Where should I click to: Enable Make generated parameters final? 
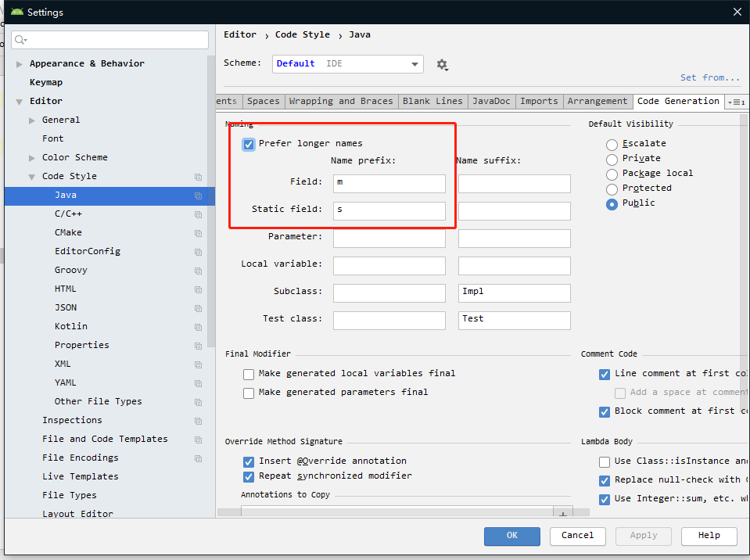tap(248, 393)
